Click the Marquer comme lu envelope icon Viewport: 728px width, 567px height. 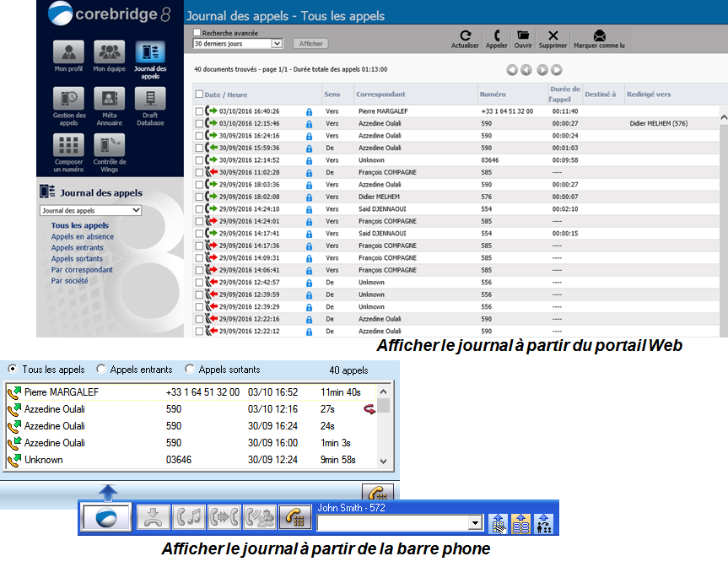(x=599, y=36)
